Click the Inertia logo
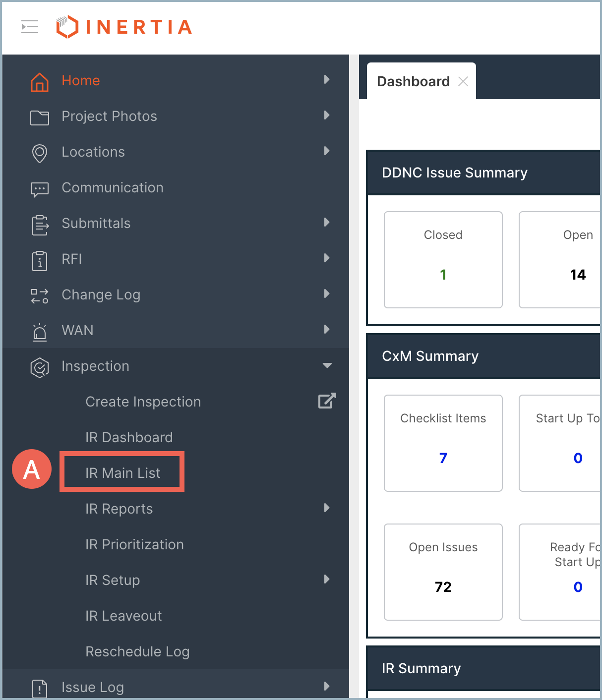Image resolution: width=602 pixels, height=700 pixels. (124, 27)
